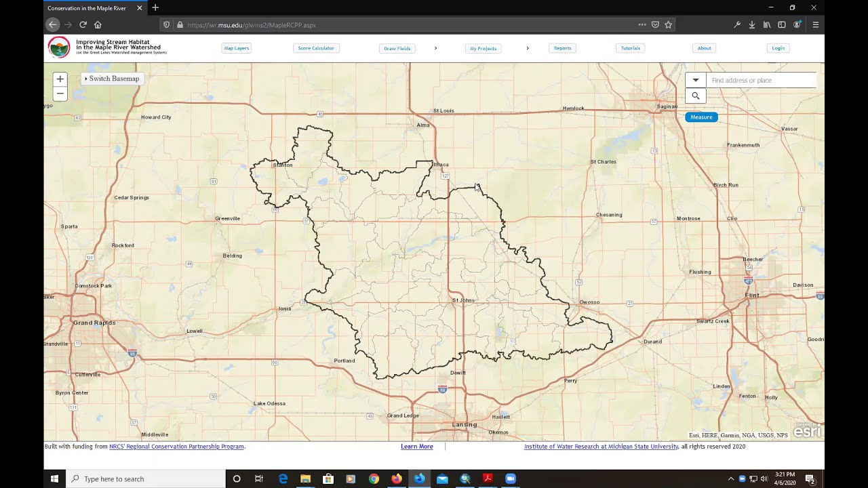Show hidden system tray icons
Viewport: 868px width, 488px height.
point(731,479)
